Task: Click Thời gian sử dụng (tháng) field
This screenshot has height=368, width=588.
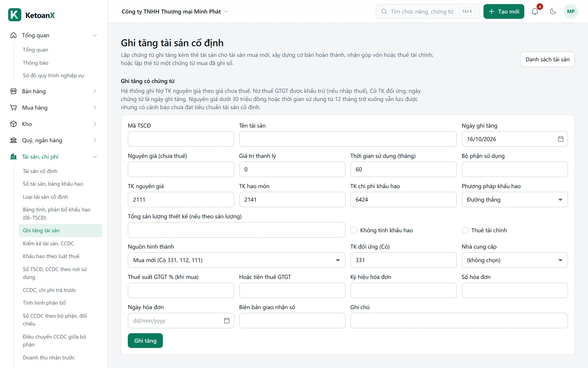Action: coord(403,169)
